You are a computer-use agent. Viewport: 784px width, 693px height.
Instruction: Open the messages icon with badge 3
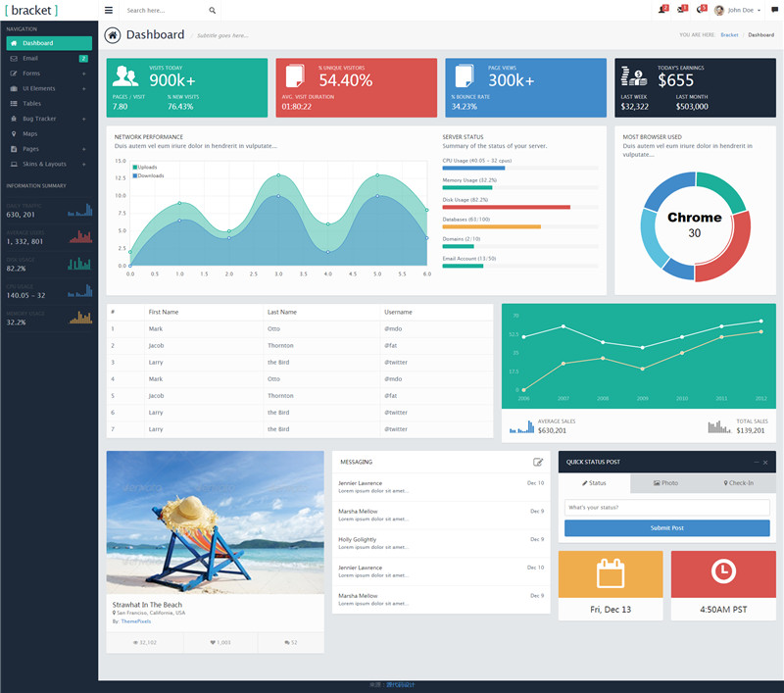[x=703, y=9]
